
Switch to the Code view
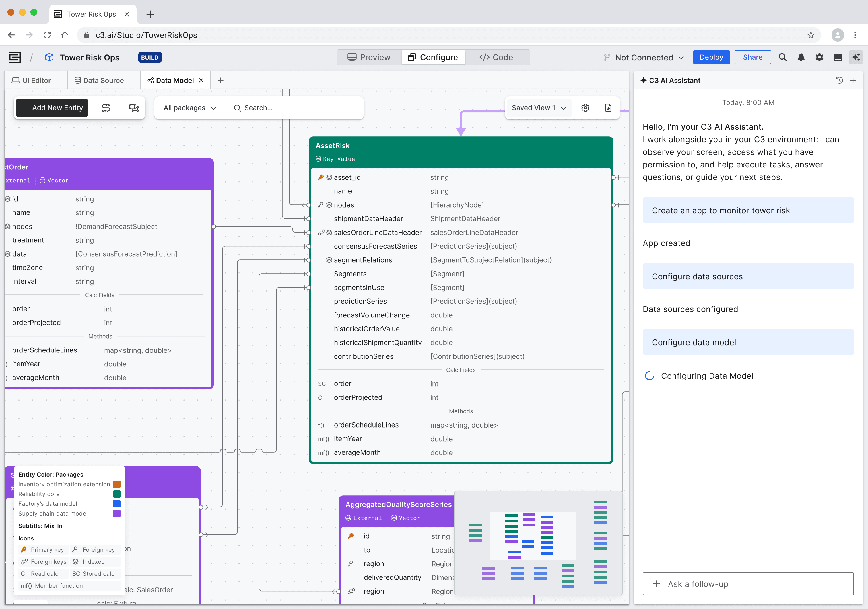click(497, 57)
